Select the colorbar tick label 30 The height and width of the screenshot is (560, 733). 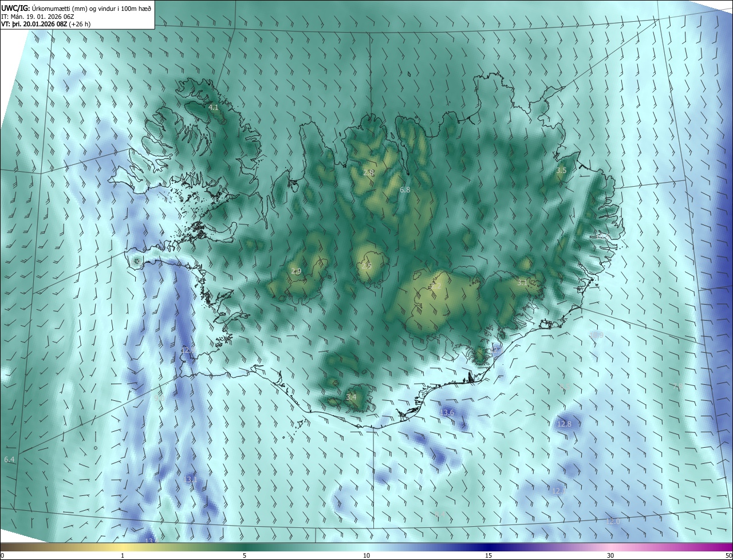point(610,555)
